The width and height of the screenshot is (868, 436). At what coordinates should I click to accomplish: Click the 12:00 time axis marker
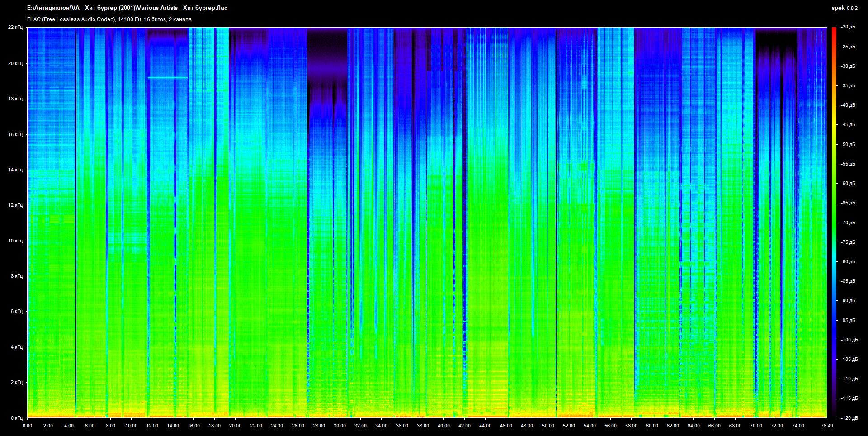click(x=152, y=426)
